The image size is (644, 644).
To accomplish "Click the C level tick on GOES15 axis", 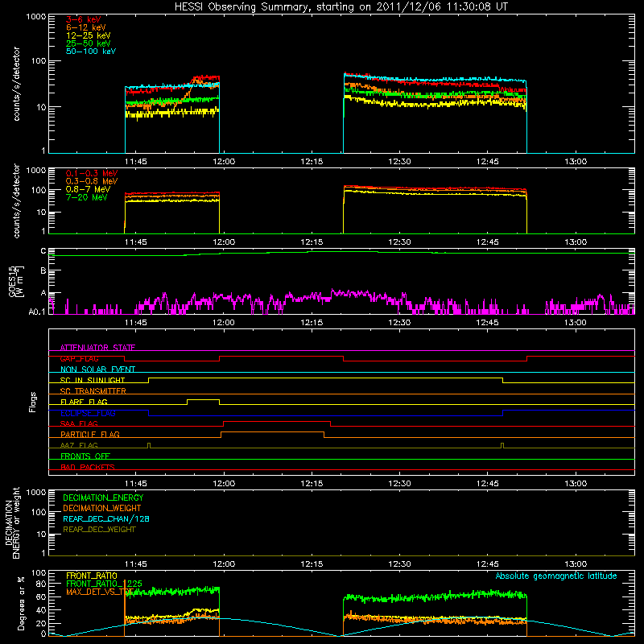I will coord(43,250).
